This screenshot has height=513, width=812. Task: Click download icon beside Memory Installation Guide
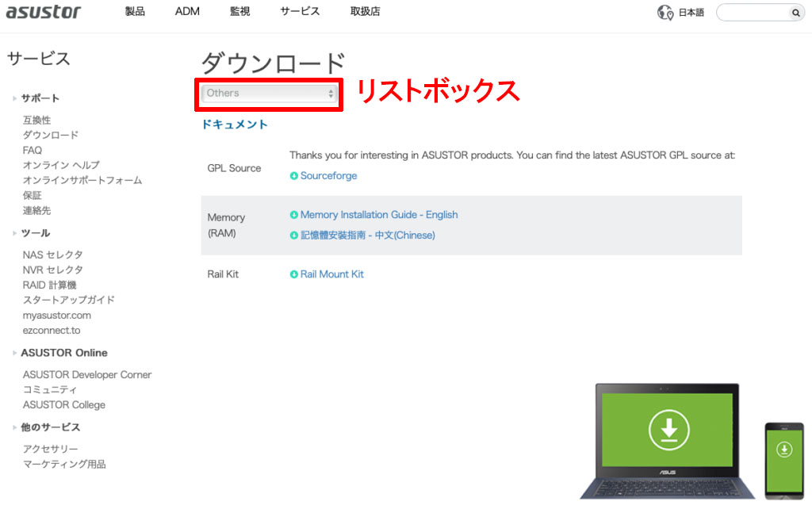pyautogui.click(x=294, y=215)
